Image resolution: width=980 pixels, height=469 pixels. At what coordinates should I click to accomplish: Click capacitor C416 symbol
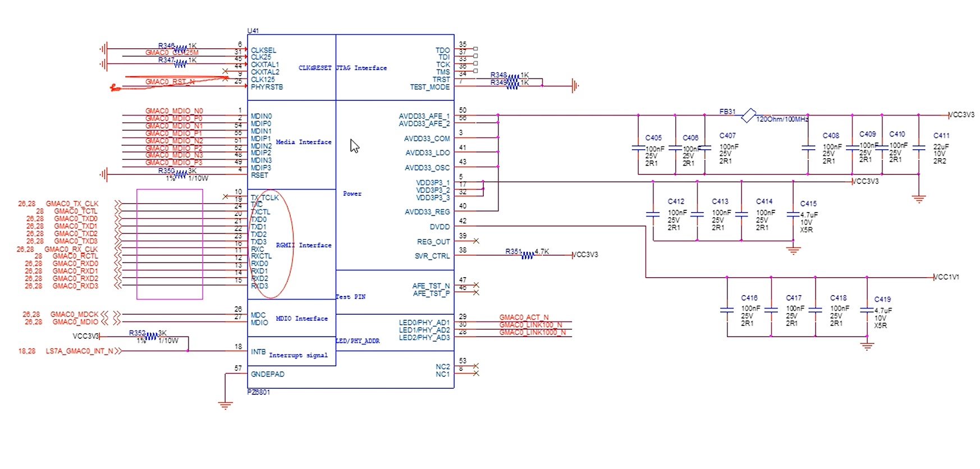point(727,310)
